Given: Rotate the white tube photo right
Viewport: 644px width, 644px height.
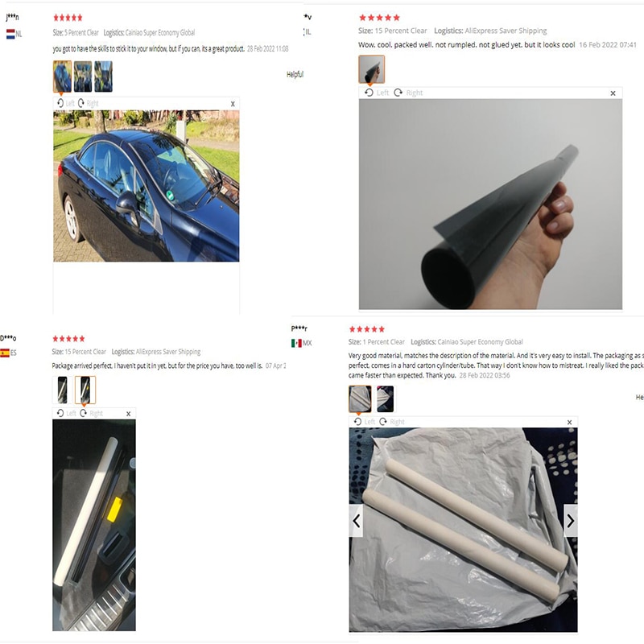Looking at the screenshot, I should click(x=91, y=413).
